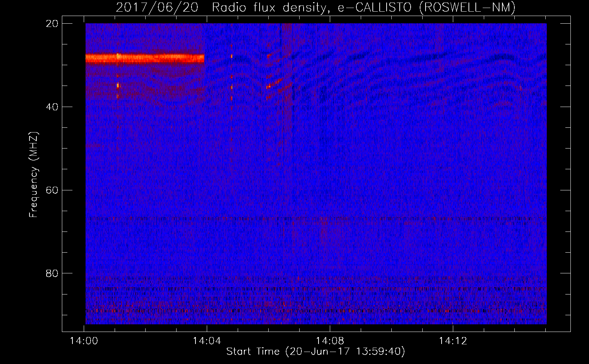Click the 80 frequency tick label
The image size is (589, 364).
point(52,273)
